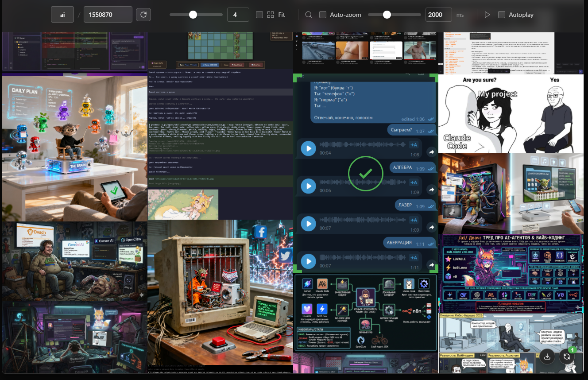Open the Daily Plan robots image

point(75,148)
